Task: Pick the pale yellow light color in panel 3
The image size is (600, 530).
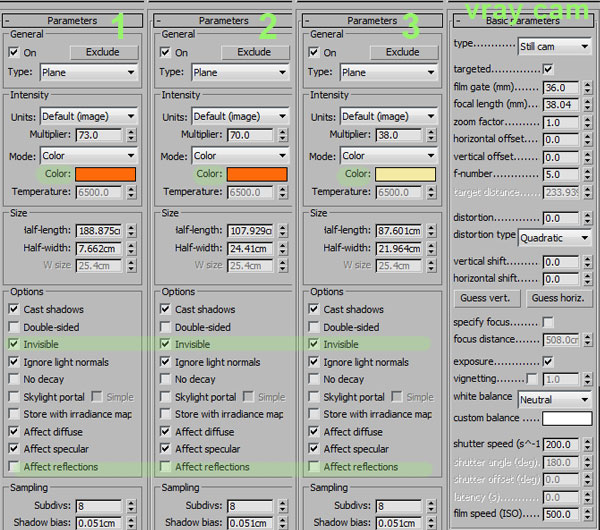Action: pos(405,174)
